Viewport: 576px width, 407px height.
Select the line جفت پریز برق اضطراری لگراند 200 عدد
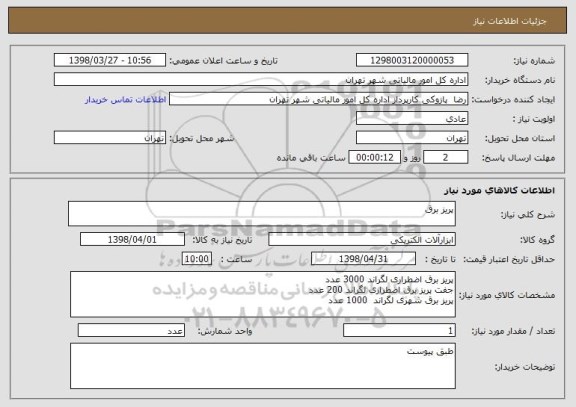[x=381, y=290]
